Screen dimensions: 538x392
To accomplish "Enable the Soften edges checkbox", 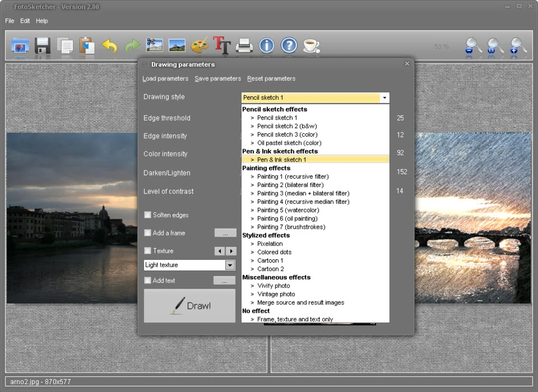I will click(x=148, y=215).
